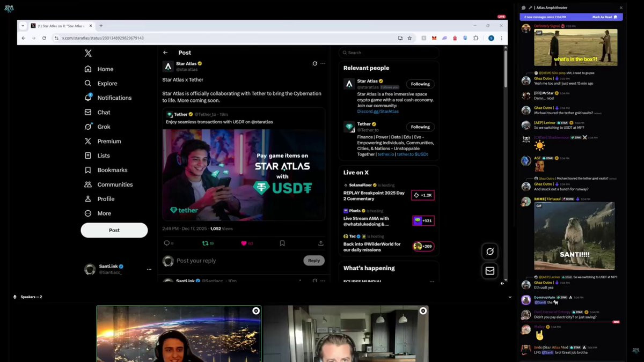Screen dimensions: 644x362
Task: Click the floating messages envelope button
Action: (490, 271)
